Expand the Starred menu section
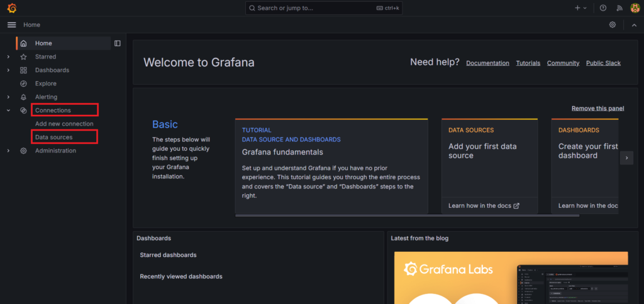This screenshot has height=304, width=644. (x=8, y=57)
